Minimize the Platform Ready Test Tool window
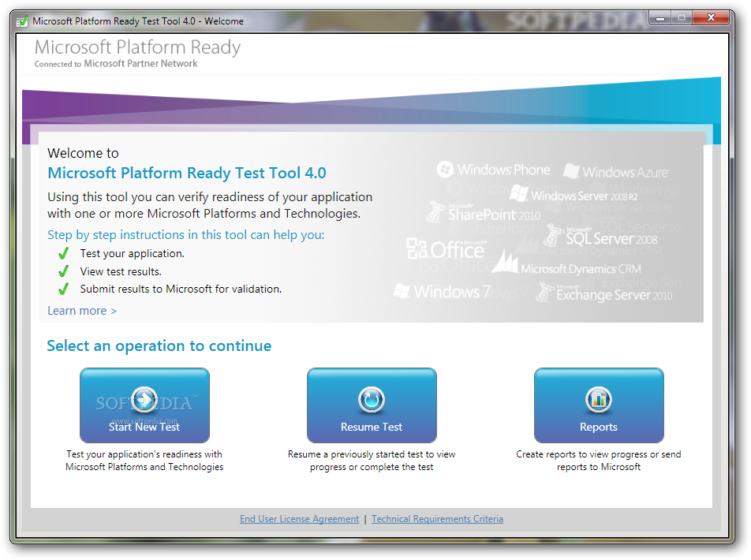This screenshot has width=751, height=560. [x=660, y=18]
